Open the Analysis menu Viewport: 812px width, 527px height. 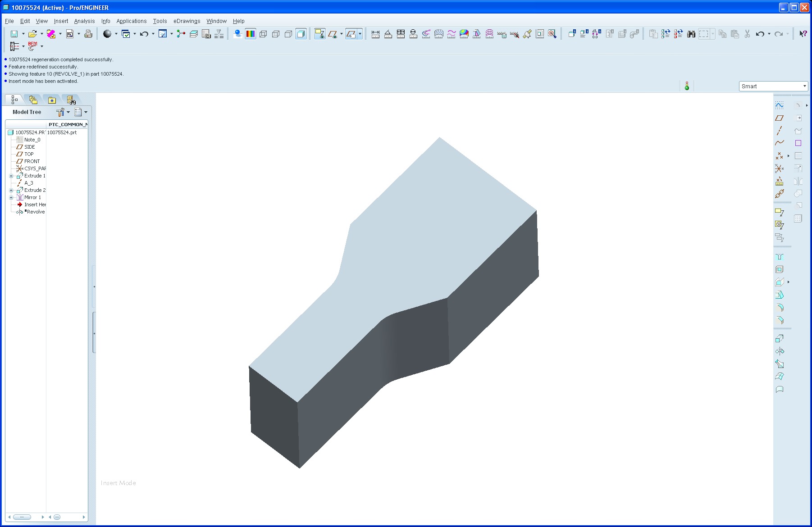pyautogui.click(x=84, y=21)
